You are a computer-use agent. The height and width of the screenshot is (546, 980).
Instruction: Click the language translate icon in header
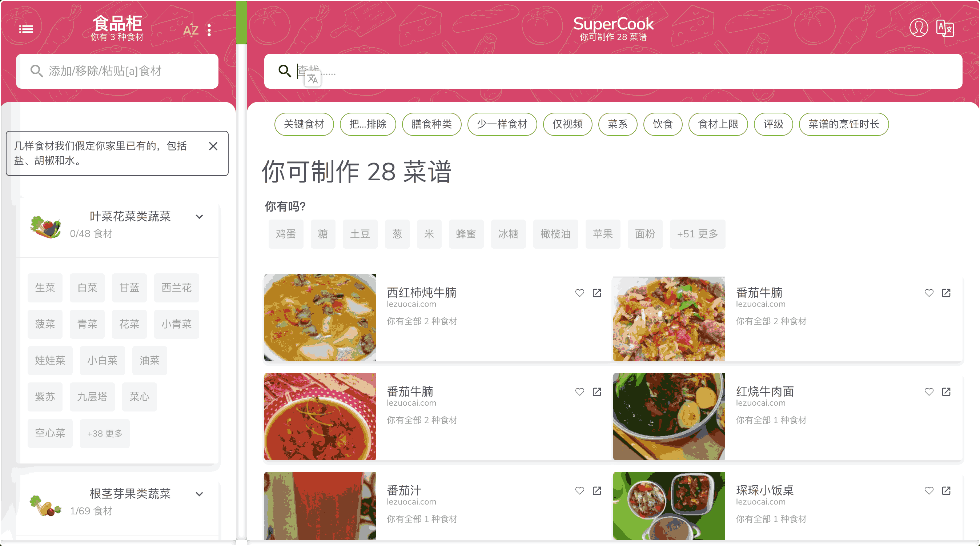[x=945, y=28]
